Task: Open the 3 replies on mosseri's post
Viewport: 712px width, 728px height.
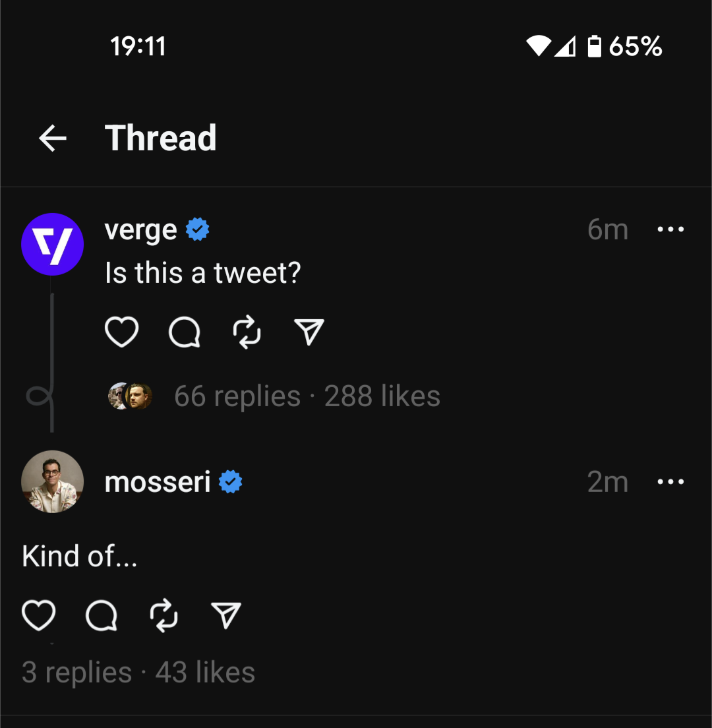Action: pyautogui.click(x=76, y=671)
